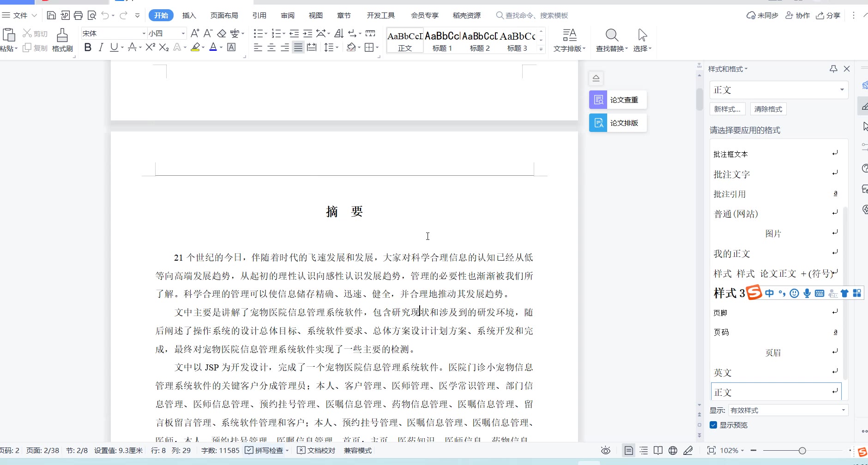Open the font name dropdown showing 宋体
The width and height of the screenshot is (868, 465).
[x=144, y=33]
